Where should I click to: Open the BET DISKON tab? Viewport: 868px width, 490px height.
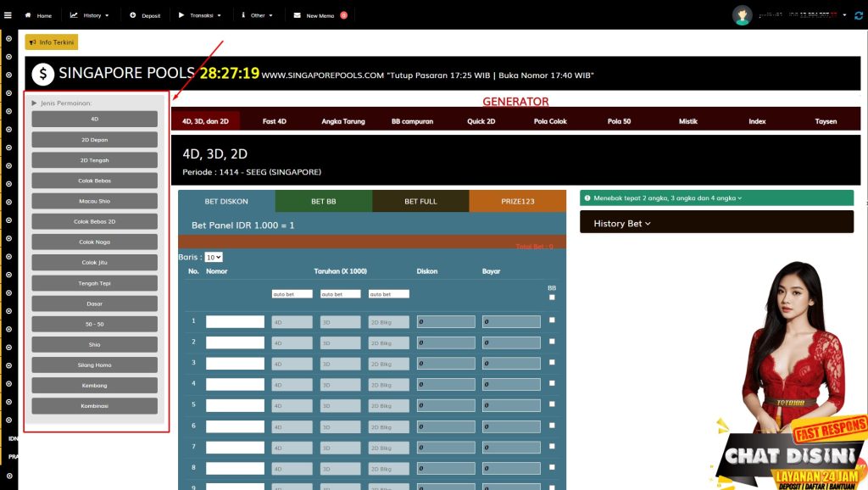[226, 201]
